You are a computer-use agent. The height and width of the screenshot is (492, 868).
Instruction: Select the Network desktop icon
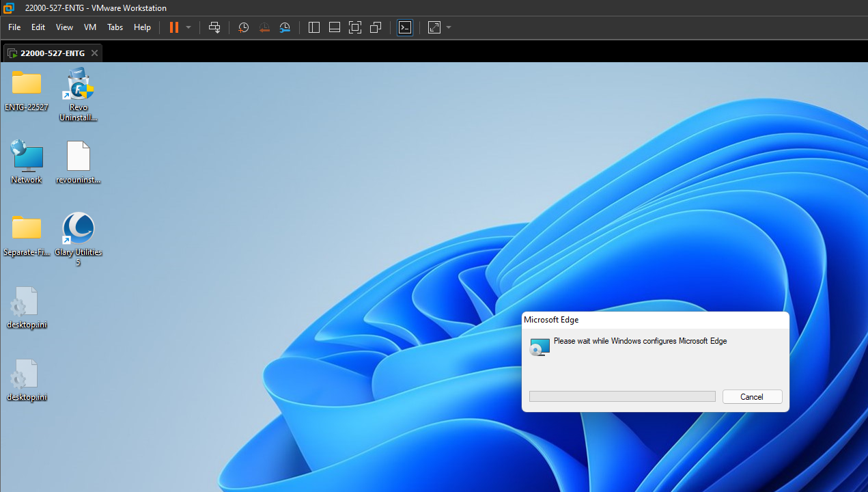tap(27, 162)
